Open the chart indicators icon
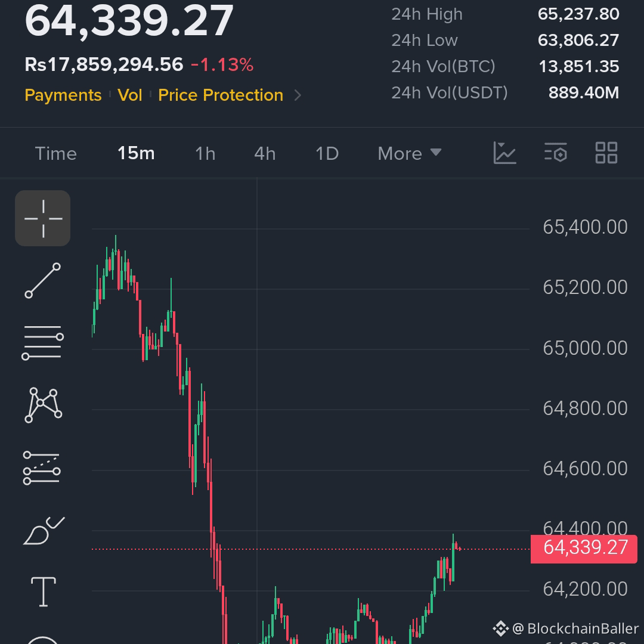The width and height of the screenshot is (644, 644). pos(504,153)
